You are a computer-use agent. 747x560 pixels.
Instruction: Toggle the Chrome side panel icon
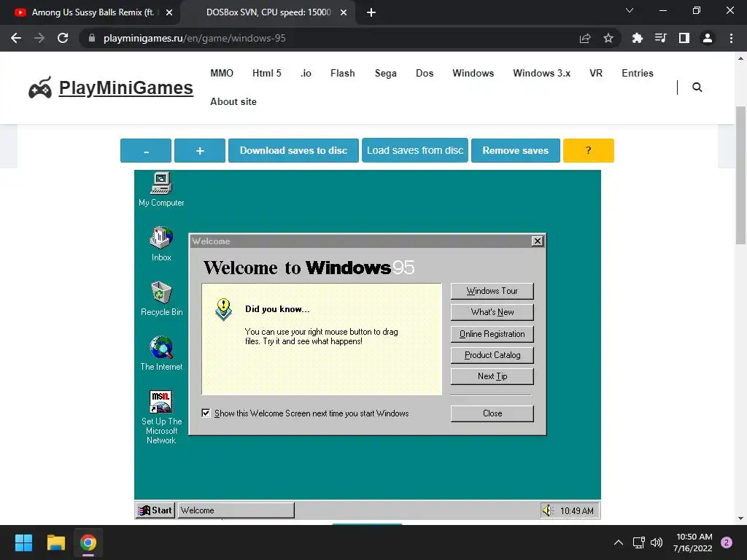pyautogui.click(x=684, y=38)
